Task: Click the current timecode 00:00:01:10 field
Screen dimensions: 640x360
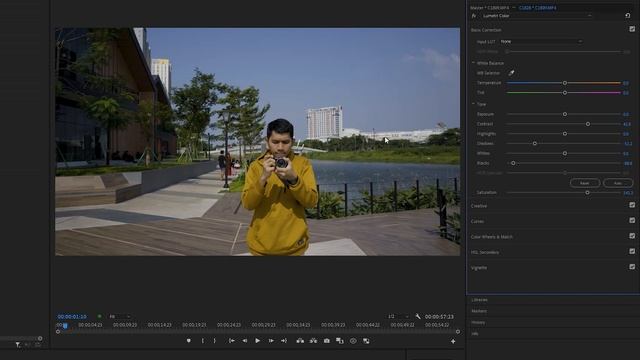Action: tap(72, 316)
